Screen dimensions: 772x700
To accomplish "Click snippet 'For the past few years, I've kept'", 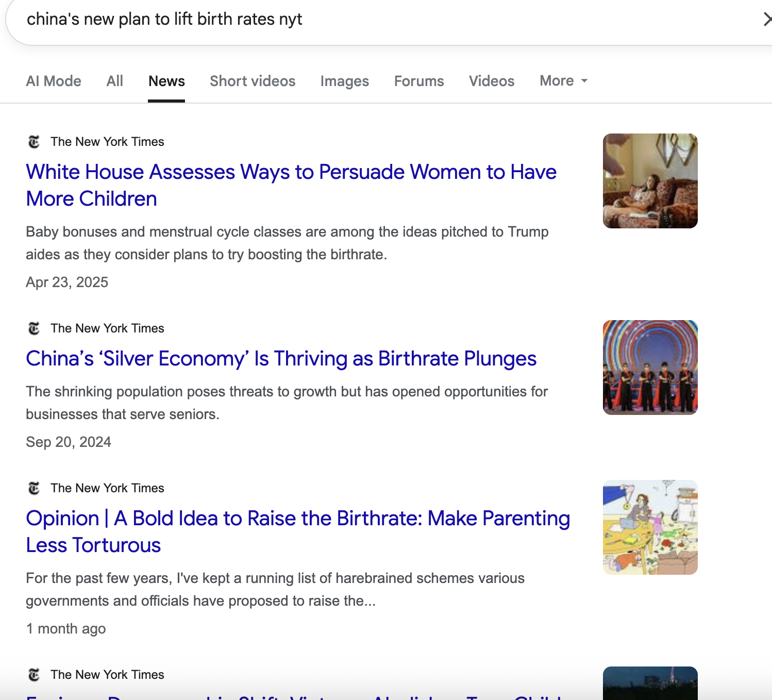I will point(275,589).
